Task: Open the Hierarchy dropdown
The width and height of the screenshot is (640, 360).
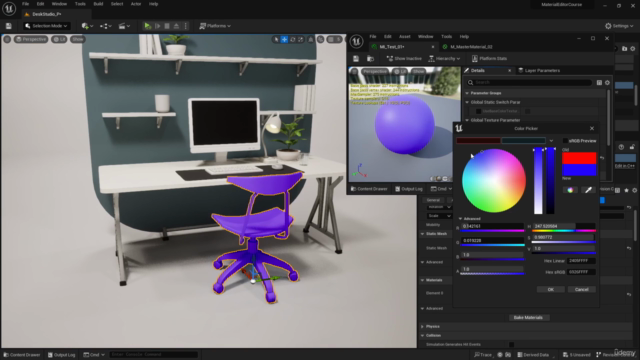Action: tap(444, 59)
